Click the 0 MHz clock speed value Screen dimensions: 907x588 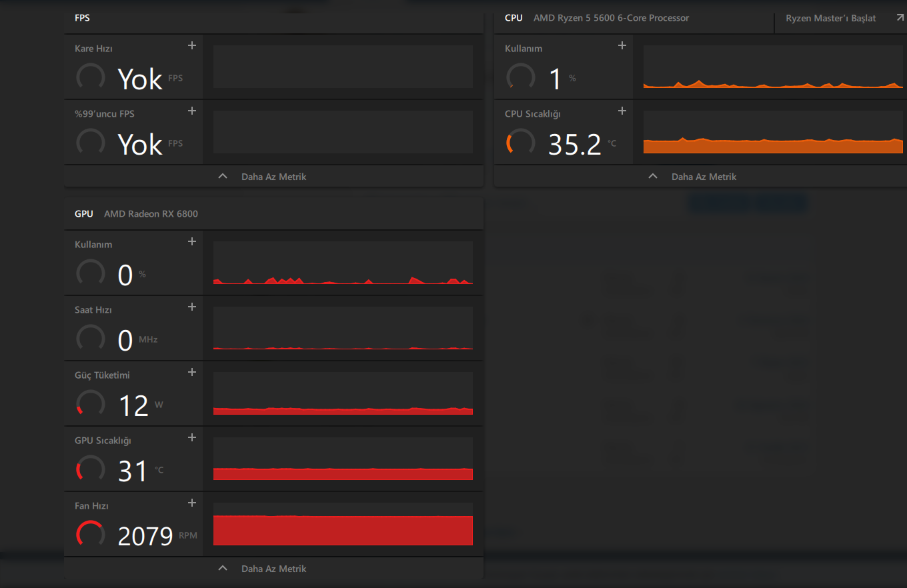coord(125,340)
